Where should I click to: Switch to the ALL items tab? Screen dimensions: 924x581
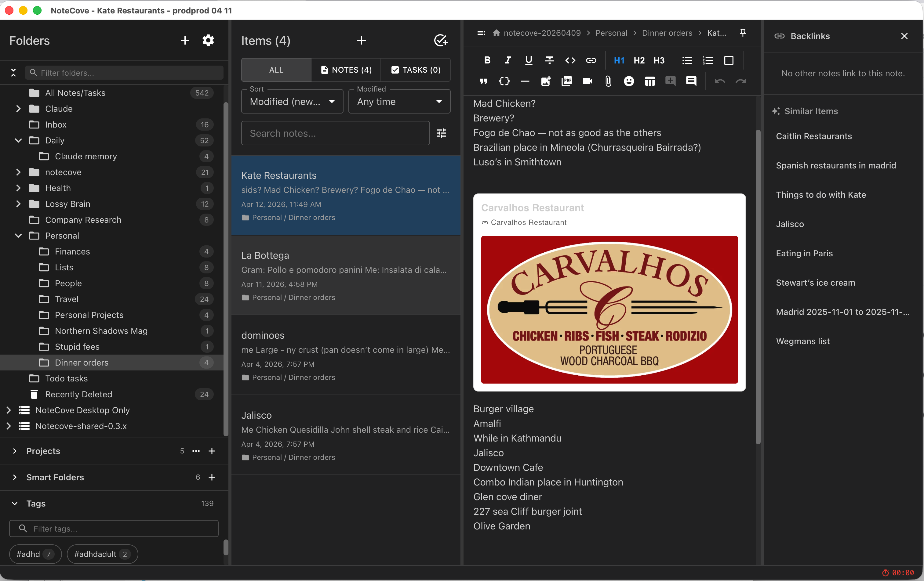pyautogui.click(x=276, y=69)
